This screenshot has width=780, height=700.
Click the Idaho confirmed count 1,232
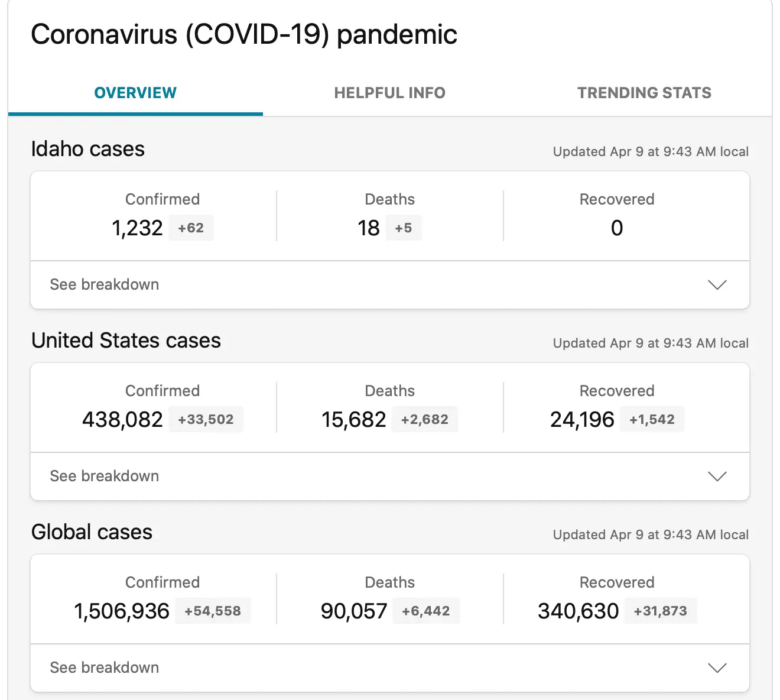pos(137,228)
